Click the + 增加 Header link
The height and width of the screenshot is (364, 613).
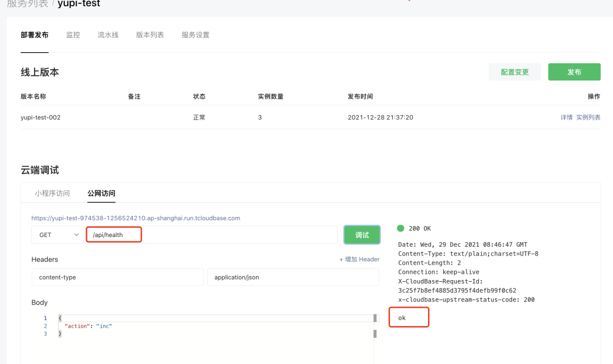click(x=359, y=259)
